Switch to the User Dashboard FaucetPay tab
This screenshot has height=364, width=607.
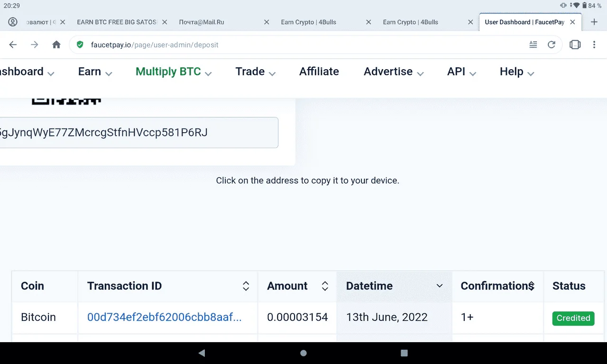pyautogui.click(x=524, y=22)
